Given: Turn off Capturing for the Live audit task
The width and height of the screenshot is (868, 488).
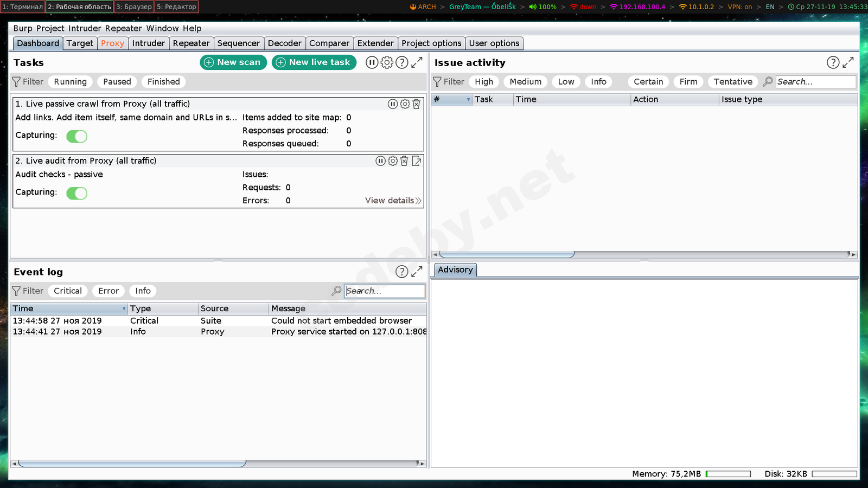Looking at the screenshot, I should point(76,193).
